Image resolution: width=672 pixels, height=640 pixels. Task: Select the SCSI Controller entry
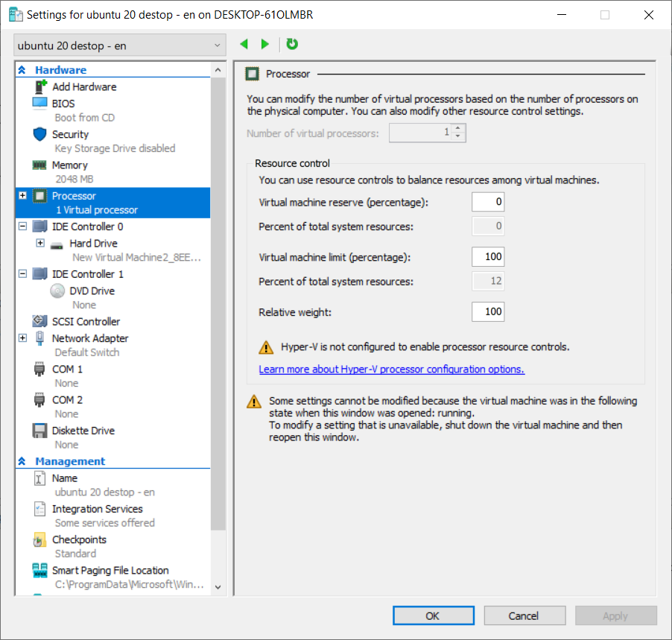(86, 322)
